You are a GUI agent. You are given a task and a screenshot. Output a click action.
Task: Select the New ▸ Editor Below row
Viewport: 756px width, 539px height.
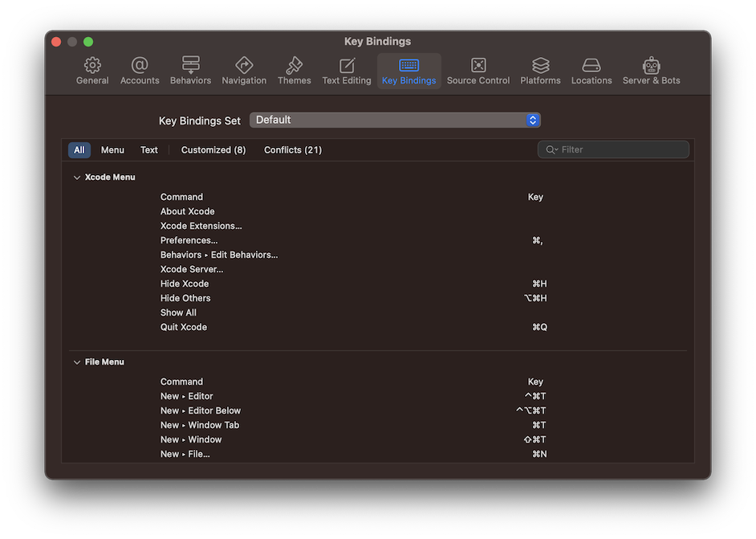coord(378,410)
